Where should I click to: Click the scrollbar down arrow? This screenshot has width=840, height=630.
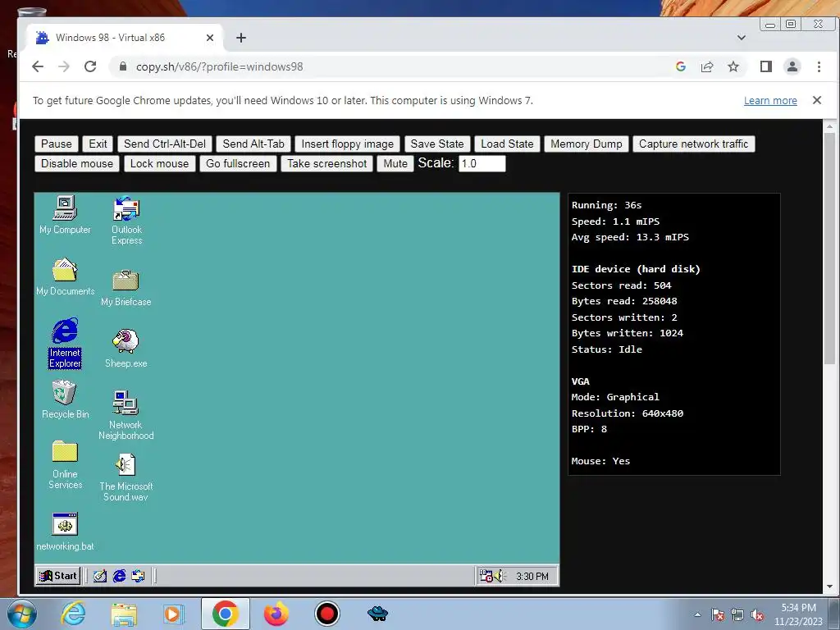pyautogui.click(x=830, y=587)
